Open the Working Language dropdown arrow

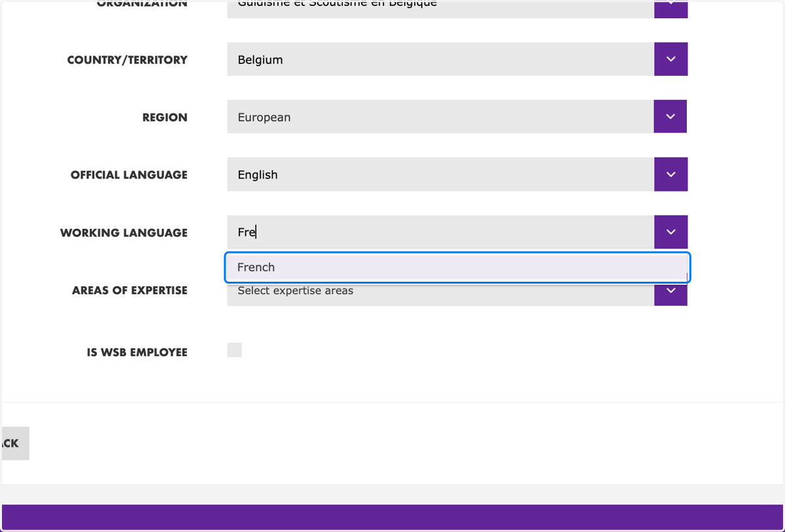pyautogui.click(x=671, y=232)
